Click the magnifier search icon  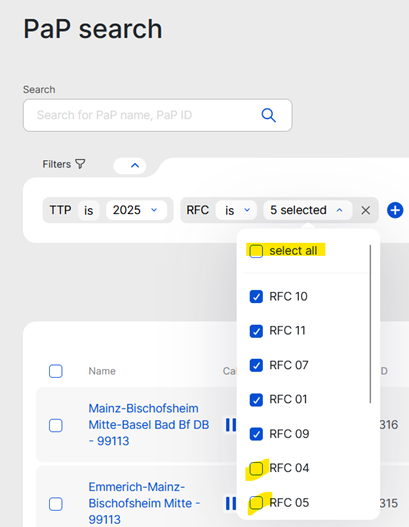[269, 115]
